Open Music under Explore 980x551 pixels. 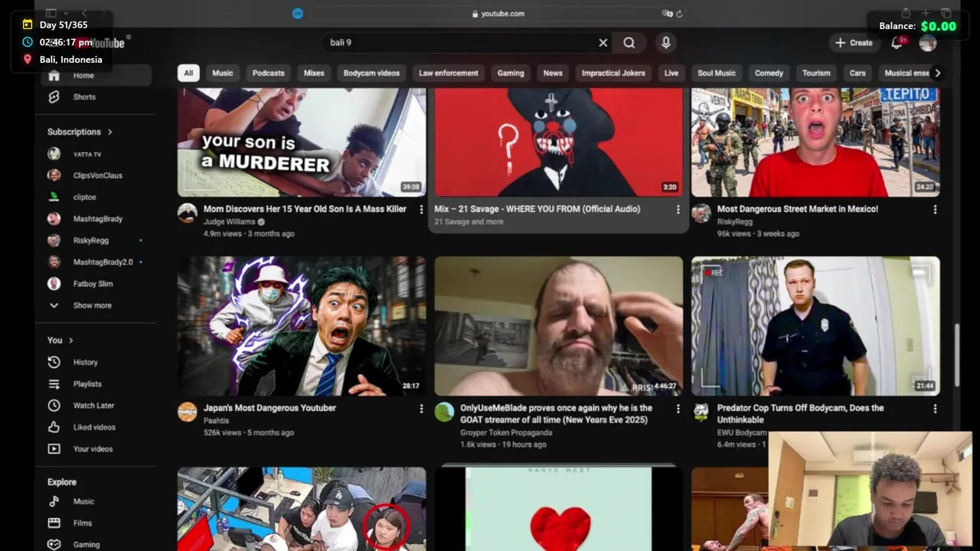[x=83, y=501]
